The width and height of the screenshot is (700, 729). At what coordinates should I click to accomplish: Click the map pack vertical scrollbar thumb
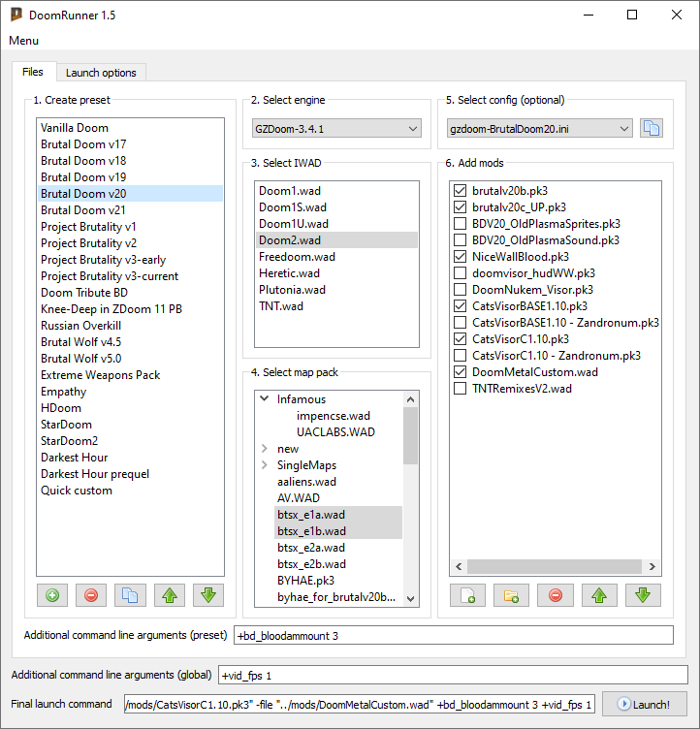pos(410,435)
